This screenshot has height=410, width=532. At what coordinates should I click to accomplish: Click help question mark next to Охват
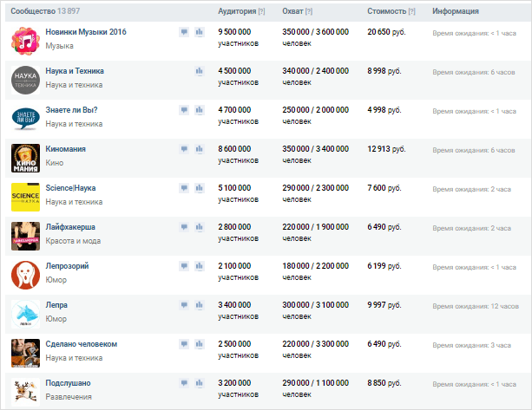(308, 11)
